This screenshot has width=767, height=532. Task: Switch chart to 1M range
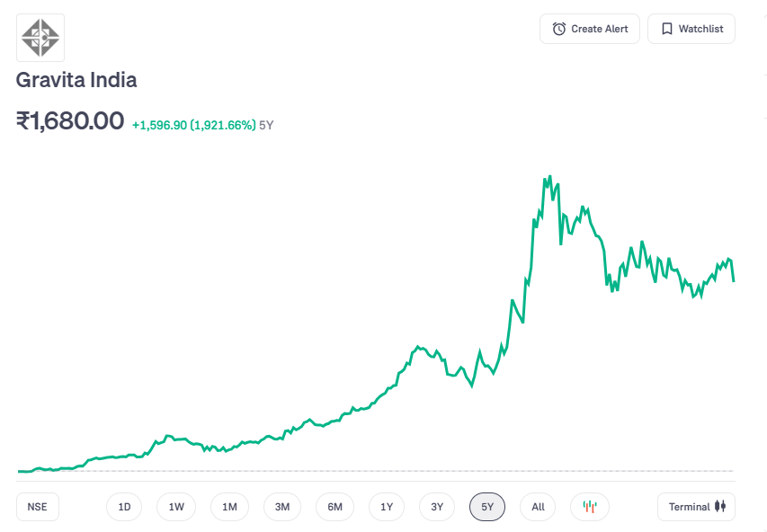coord(229,507)
